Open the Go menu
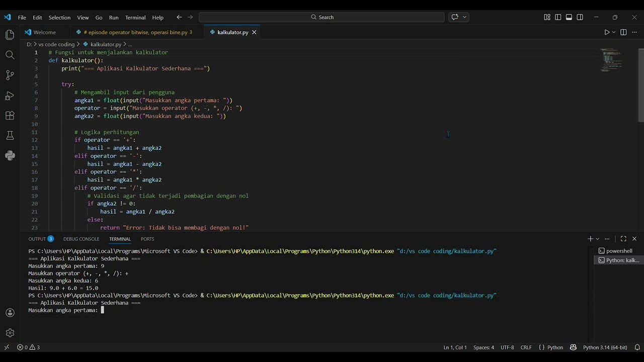The image size is (644, 362). (x=99, y=17)
